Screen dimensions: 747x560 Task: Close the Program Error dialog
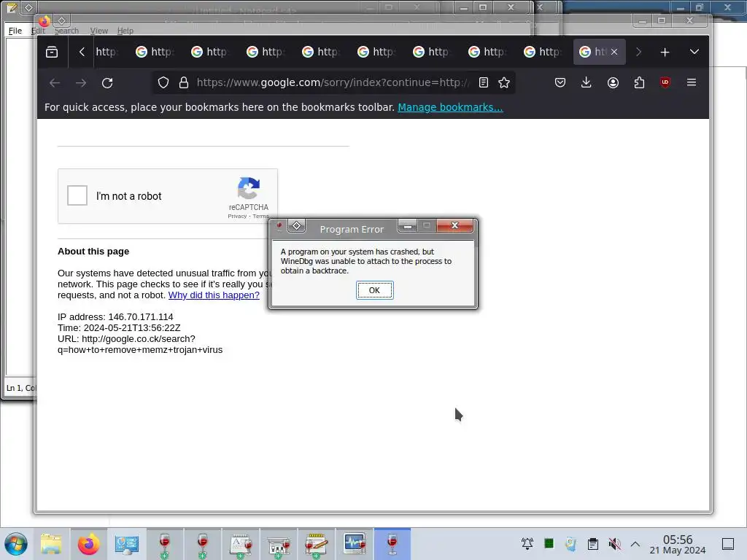tap(455, 226)
